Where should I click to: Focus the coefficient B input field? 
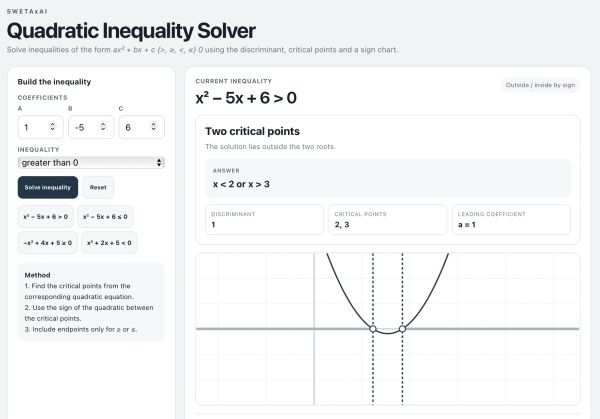click(91, 127)
